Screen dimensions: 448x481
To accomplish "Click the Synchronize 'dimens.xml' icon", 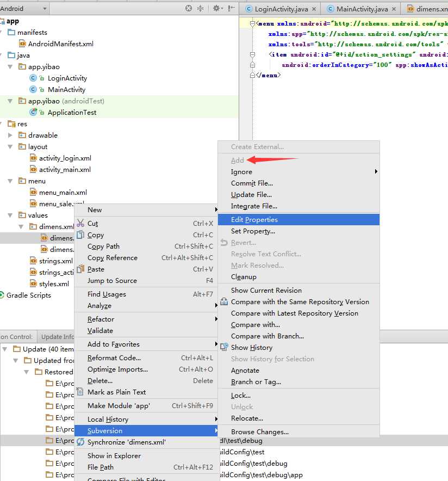I will coord(80,442).
